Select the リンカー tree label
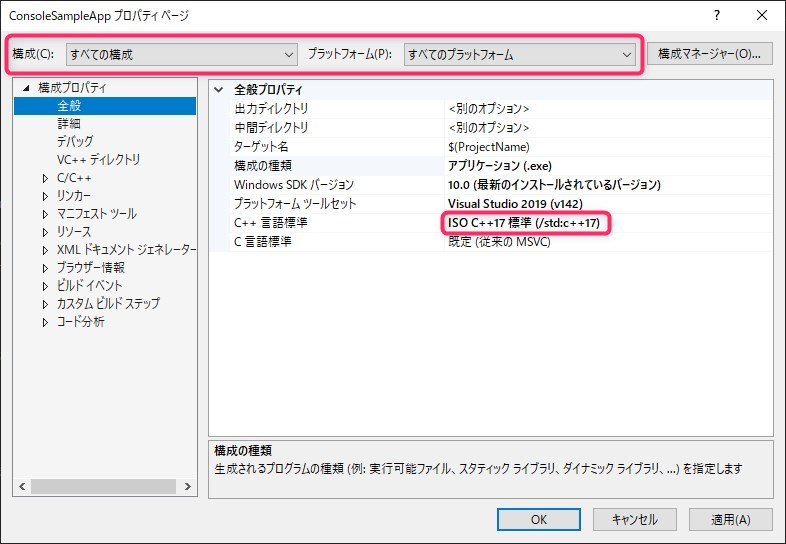 74,196
